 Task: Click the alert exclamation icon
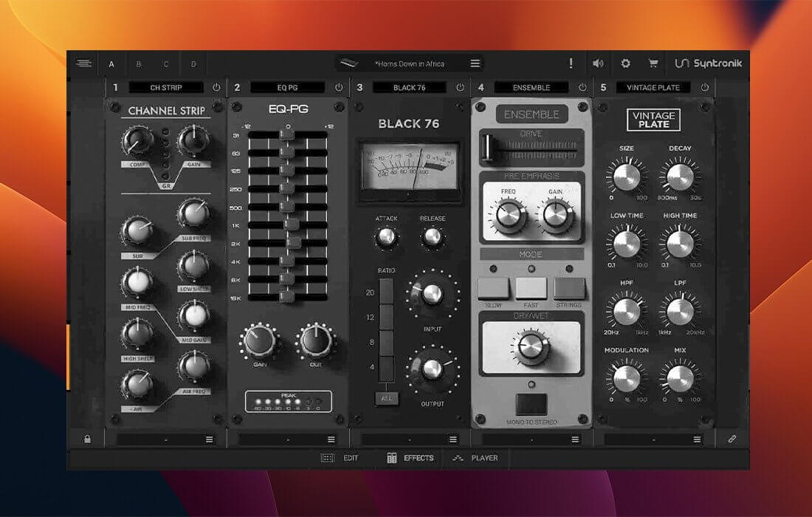570,64
